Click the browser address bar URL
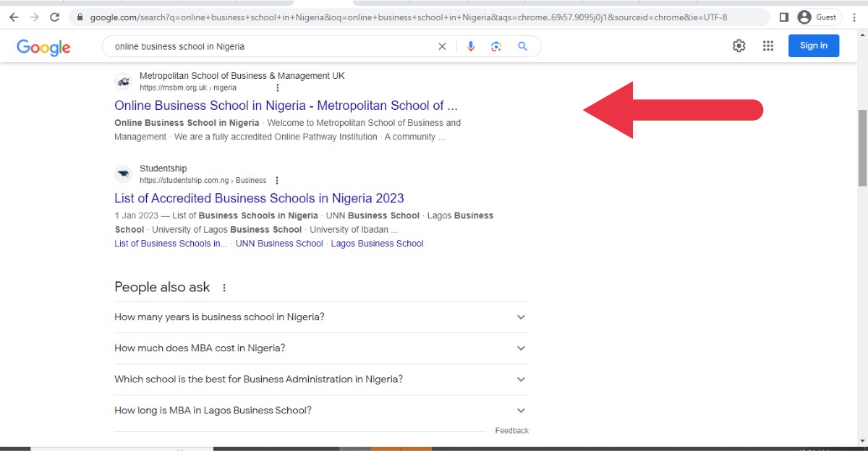This screenshot has height=454, width=868. (x=409, y=17)
